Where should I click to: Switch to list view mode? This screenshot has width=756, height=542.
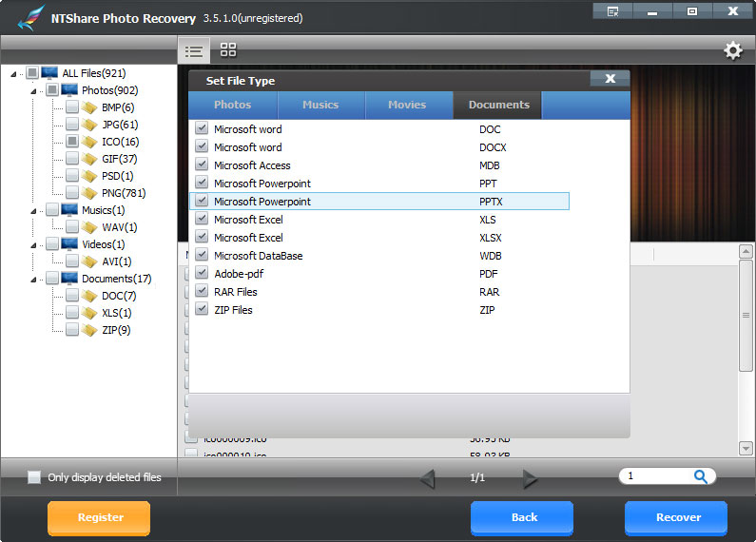coord(194,50)
